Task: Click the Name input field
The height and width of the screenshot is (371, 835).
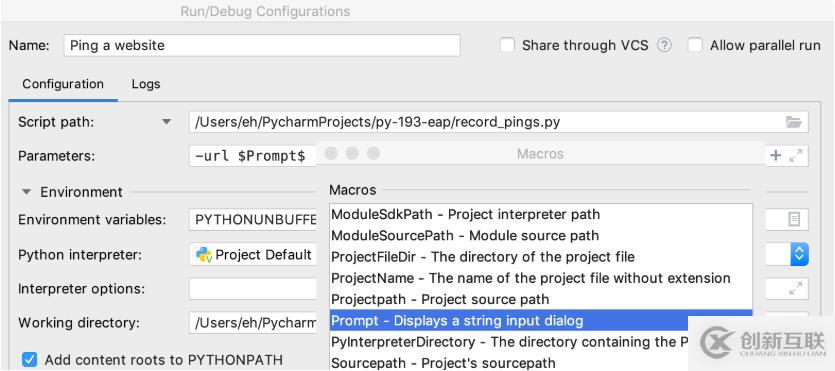Action: [261, 45]
